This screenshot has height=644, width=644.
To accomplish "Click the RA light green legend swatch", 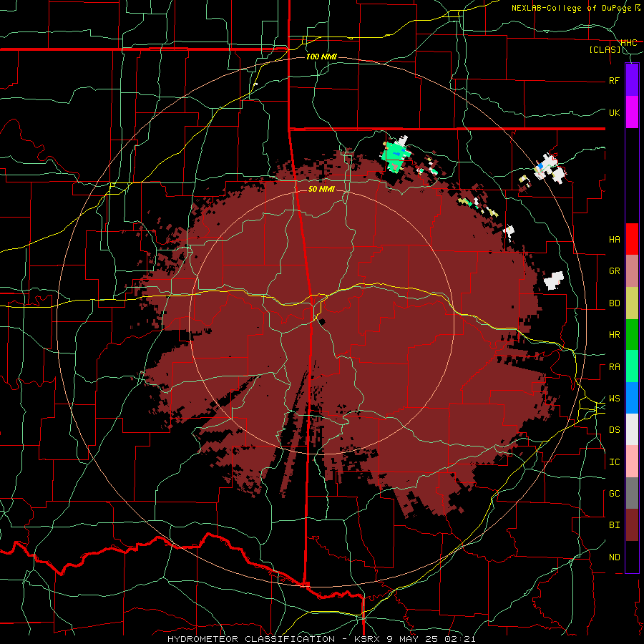I will pyautogui.click(x=632, y=366).
